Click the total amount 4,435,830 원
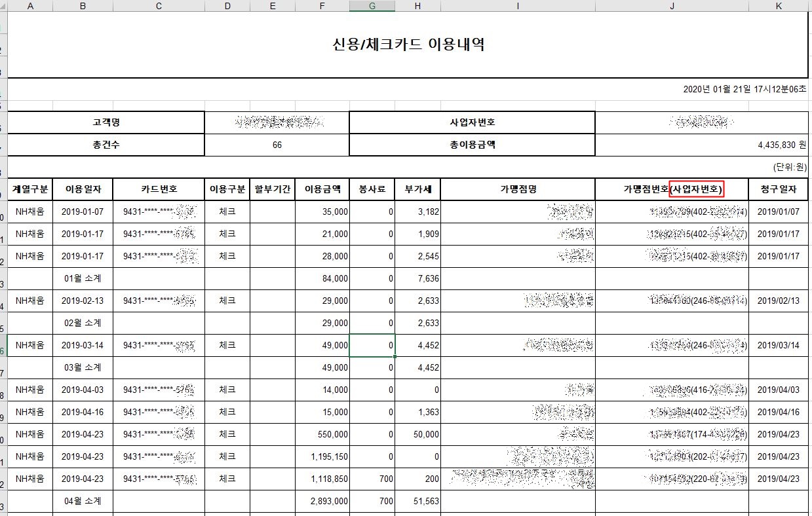 pyautogui.click(x=701, y=145)
